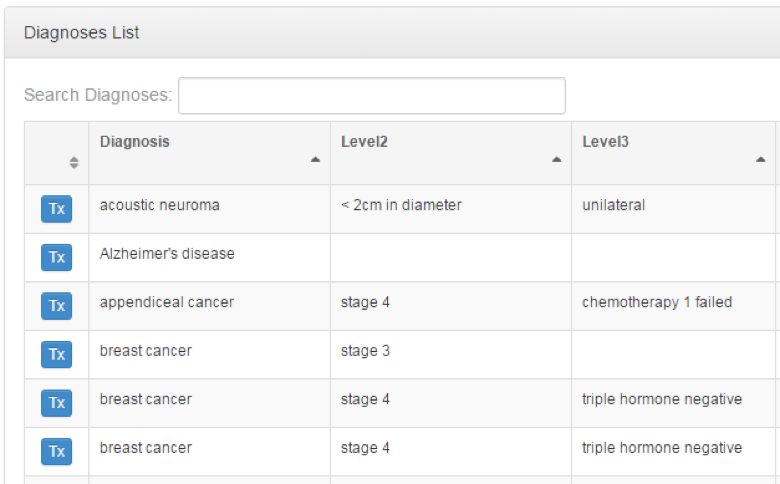This screenshot has width=780, height=484.
Task: Click sort arrow in Diagnosis column header
Action: (316, 159)
